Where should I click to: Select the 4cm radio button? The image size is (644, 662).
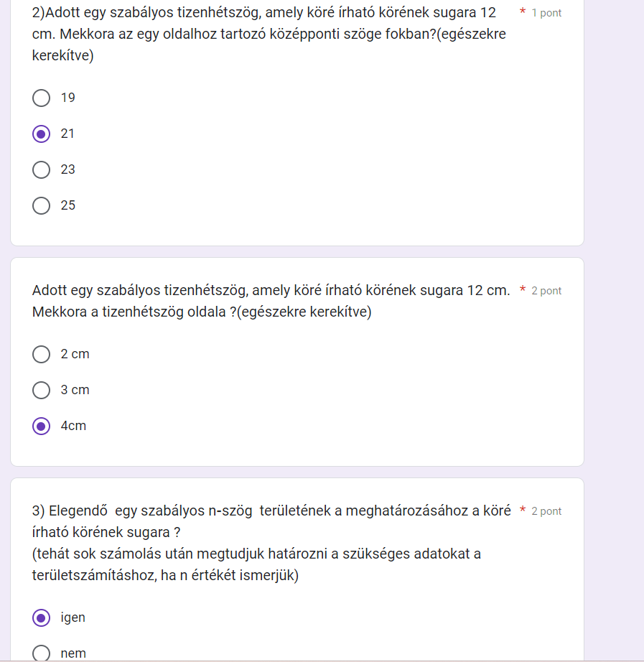point(42,426)
